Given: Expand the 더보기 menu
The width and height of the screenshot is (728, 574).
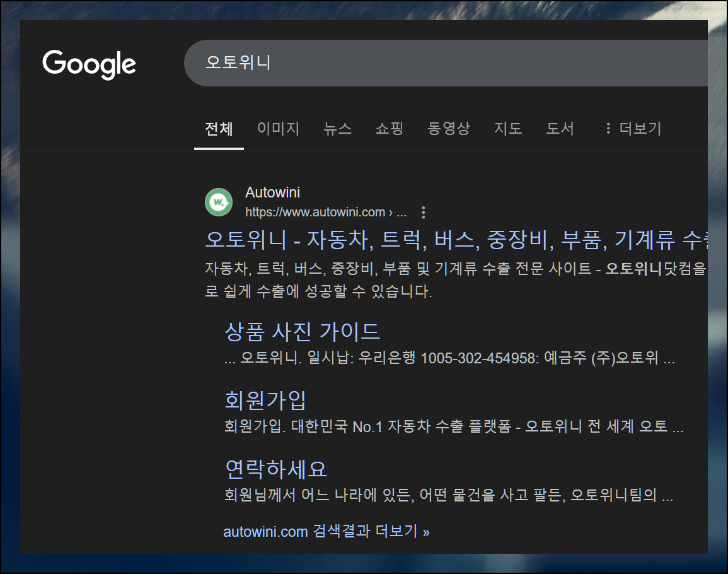Looking at the screenshot, I should pyautogui.click(x=633, y=128).
